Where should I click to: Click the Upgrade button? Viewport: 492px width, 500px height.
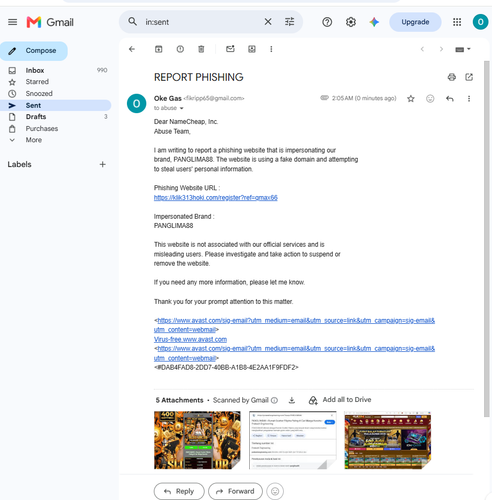click(x=415, y=22)
